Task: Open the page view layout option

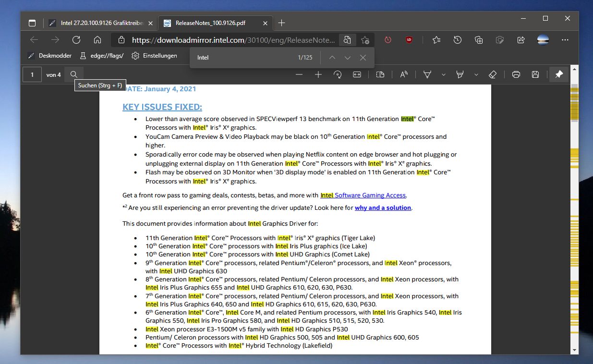Action: click(380, 74)
